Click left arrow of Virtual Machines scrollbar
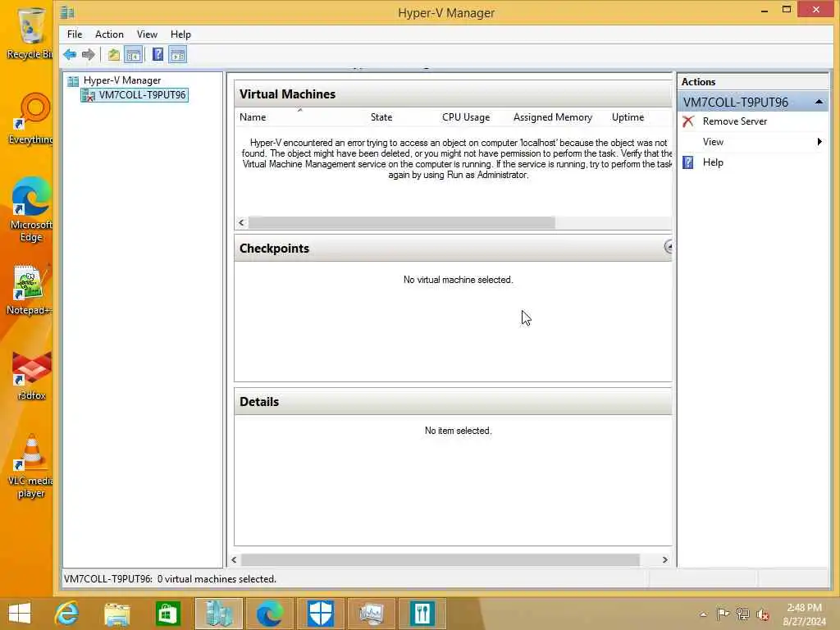Viewport: 840px width, 630px height. [242, 222]
